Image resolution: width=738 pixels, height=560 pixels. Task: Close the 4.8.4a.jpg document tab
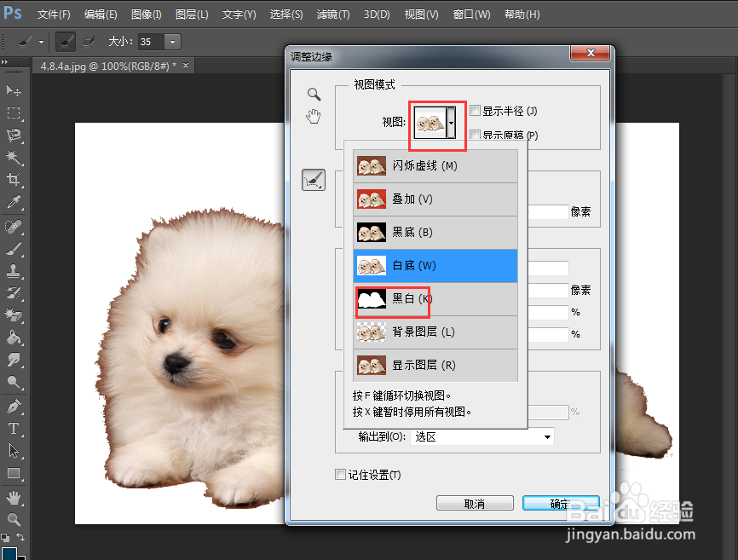(186, 66)
